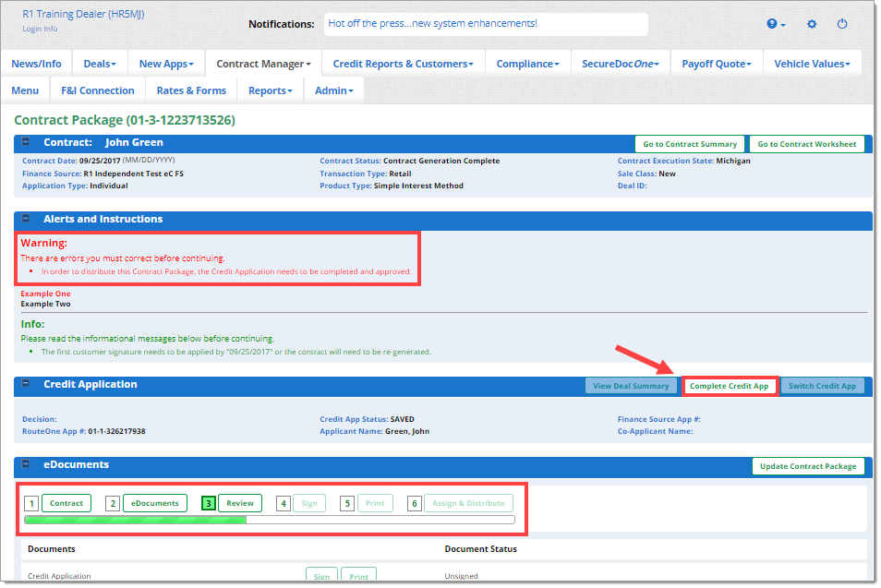Image resolution: width=881 pixels, height=588 pixels.
Task: Click the step 5 Print button
Action: coord(375,503)
